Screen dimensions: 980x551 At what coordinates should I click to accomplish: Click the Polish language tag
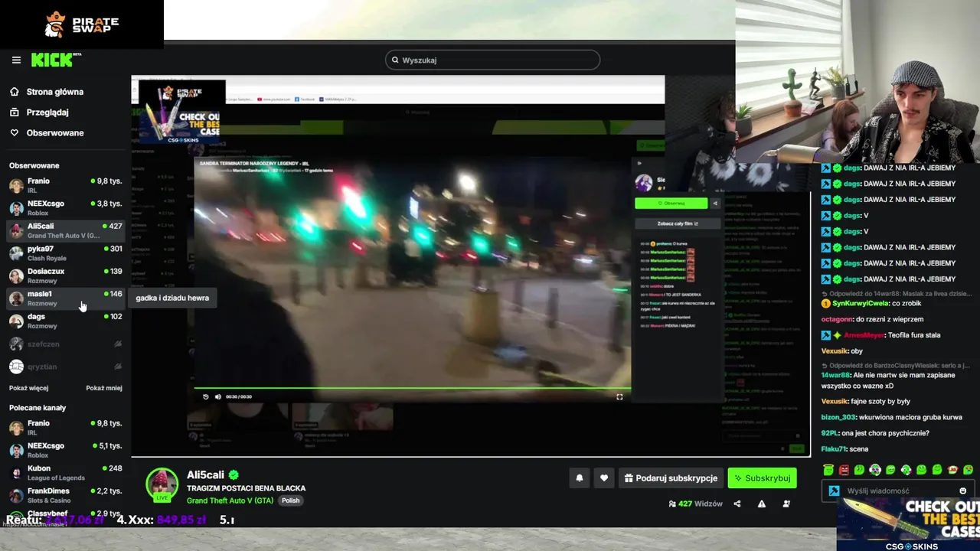[290, 500]
